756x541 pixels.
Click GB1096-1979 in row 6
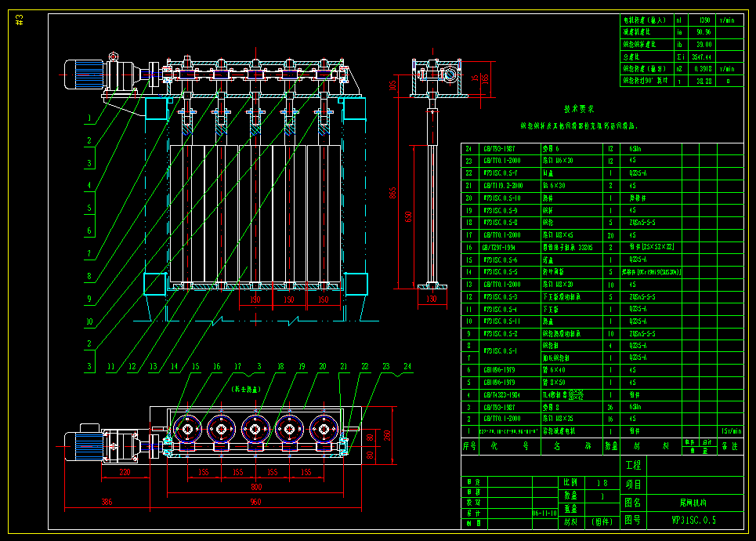pos(500,370)
